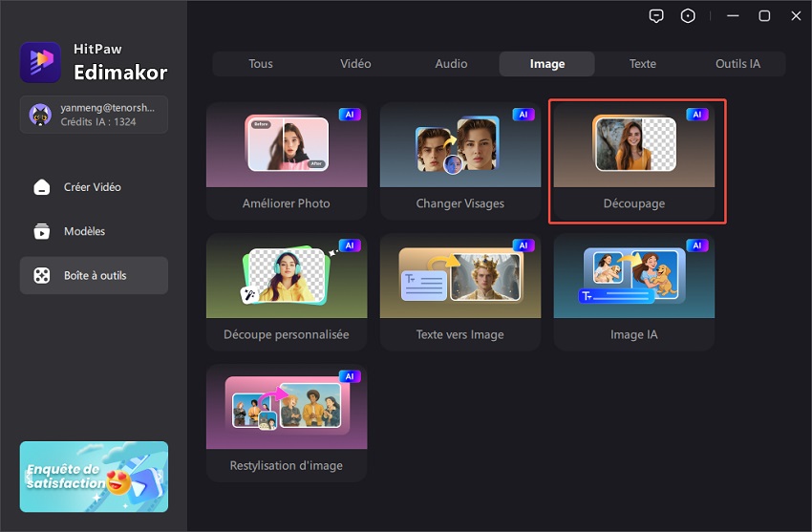Click the Créer Vidéo sidebar icon
Image resolution: width=812 pixels, height=532 pixels.
42,187
